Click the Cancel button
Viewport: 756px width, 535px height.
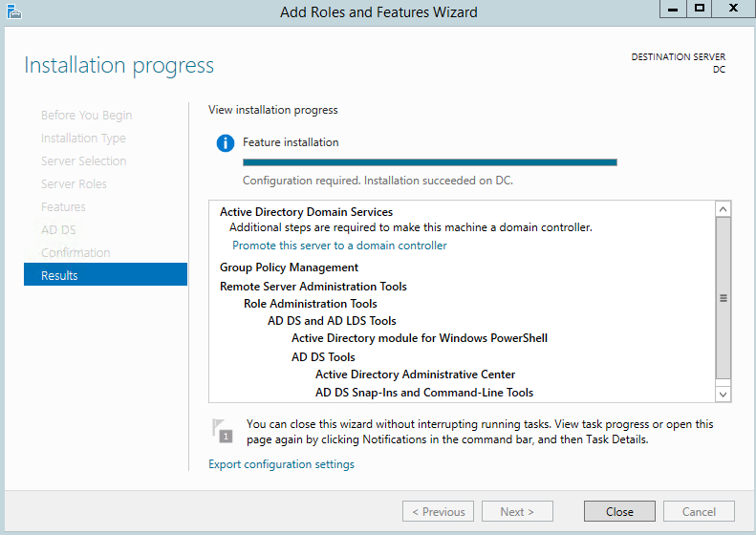point(699,511)
